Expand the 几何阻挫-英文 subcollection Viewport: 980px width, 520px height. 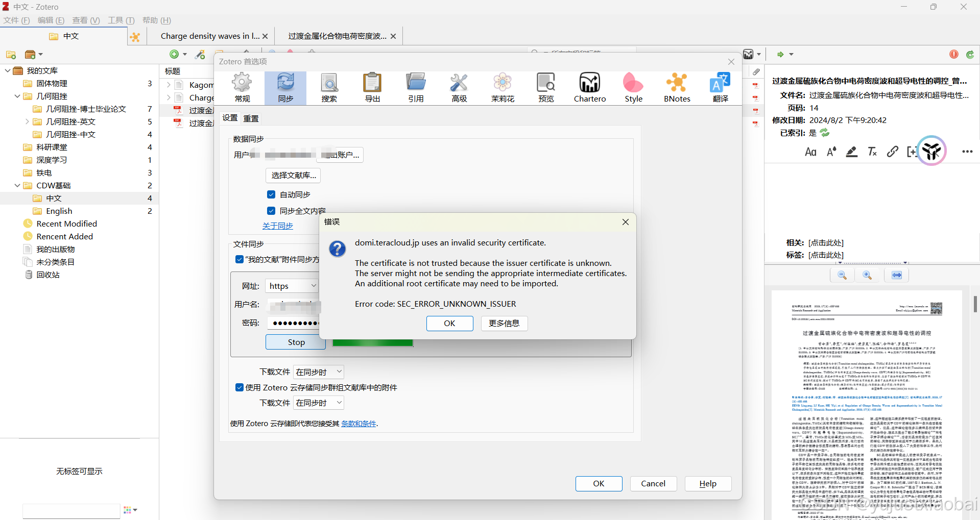click(x=27, y=121)
